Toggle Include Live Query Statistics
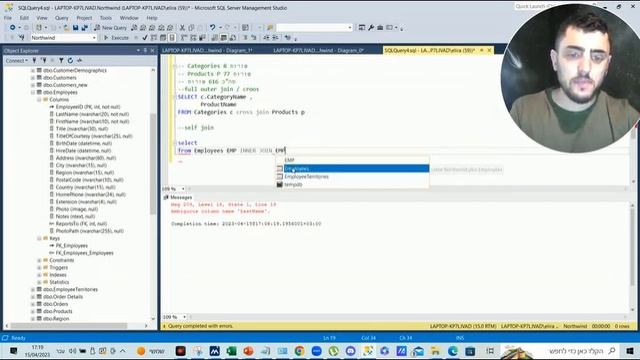This screenshot has width=640, height=360. 193,38
